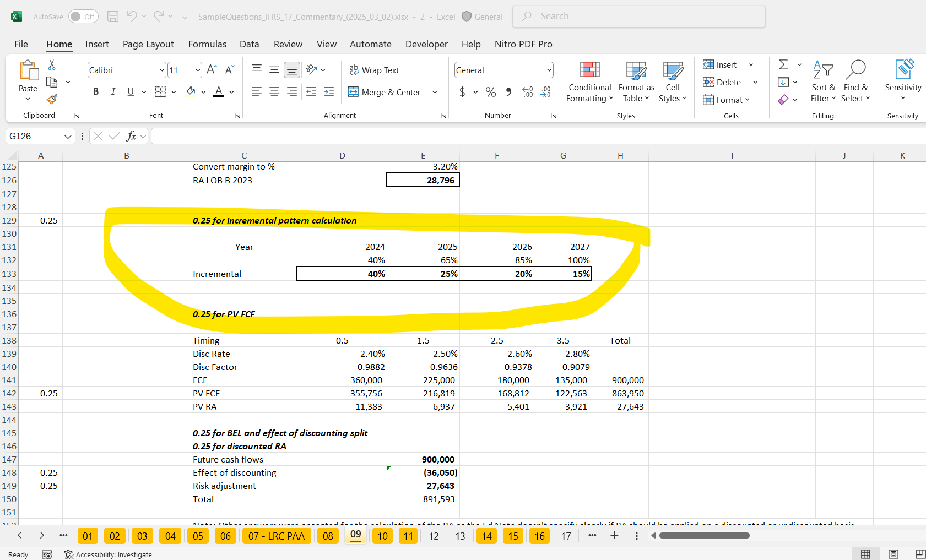Toggle Wrap Text for the cell
Viewport: 926px width, 560px height.
[x=374, y=70]
